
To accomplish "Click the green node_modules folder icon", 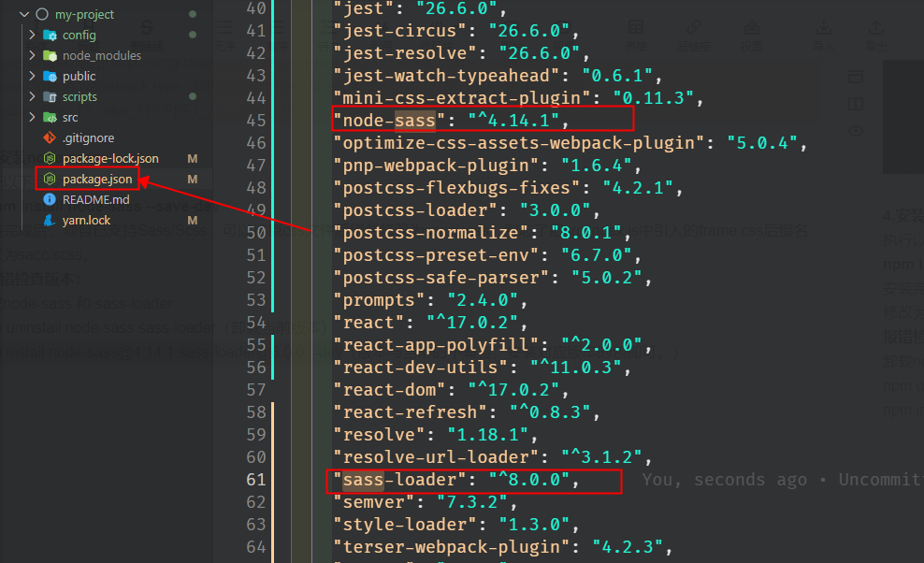I will point(51,56).
